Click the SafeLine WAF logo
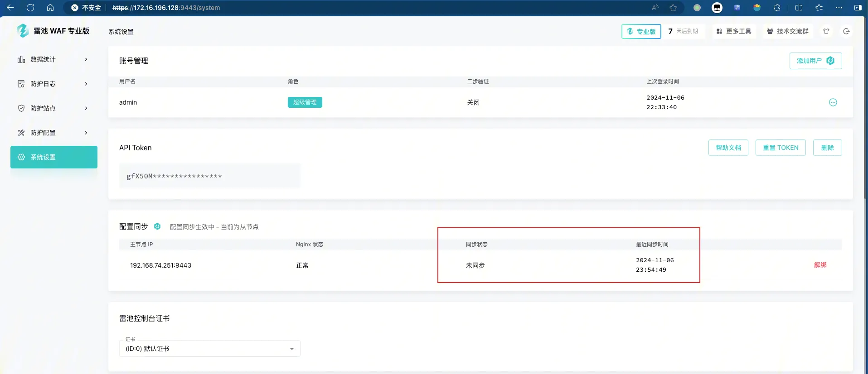Screen dimensions: 868x374 [23, 31]
